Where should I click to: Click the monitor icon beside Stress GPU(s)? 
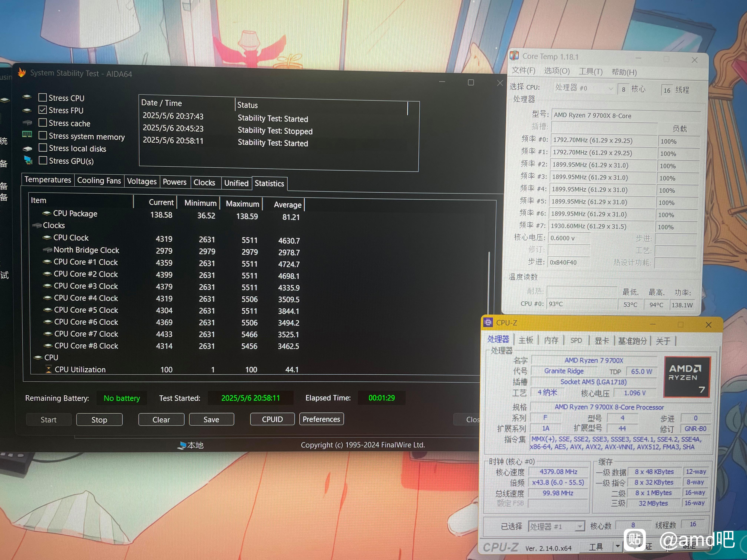click(28, 160)
